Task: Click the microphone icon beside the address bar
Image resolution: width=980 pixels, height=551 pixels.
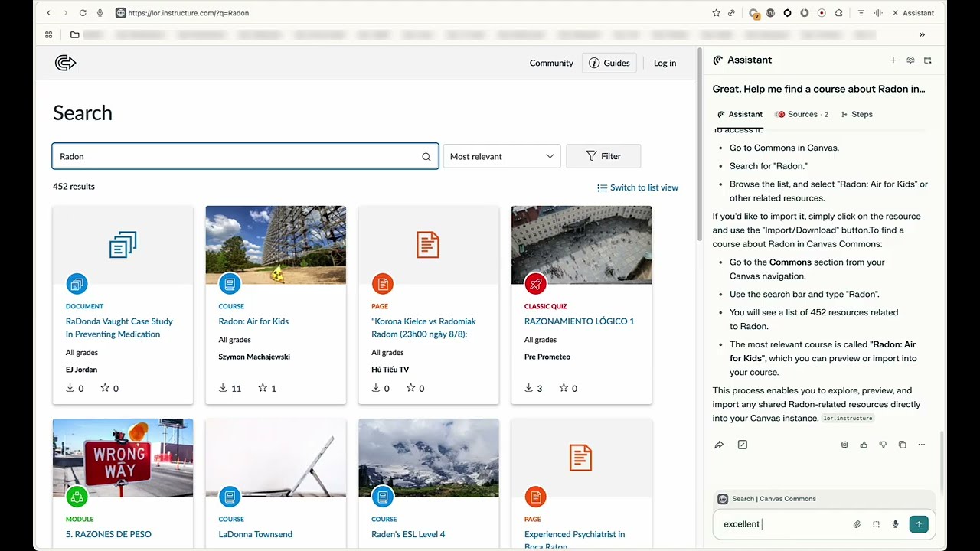Action: (x=100, y=13)
